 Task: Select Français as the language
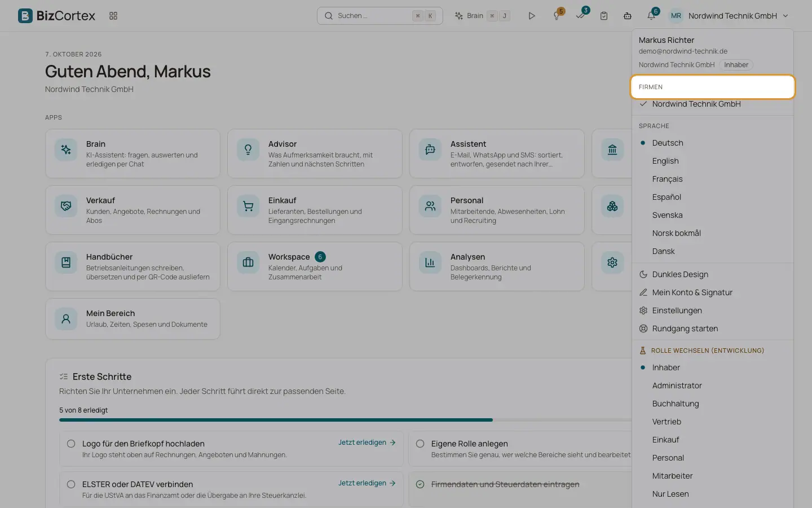pyautogui.click(x=713, y=179)
